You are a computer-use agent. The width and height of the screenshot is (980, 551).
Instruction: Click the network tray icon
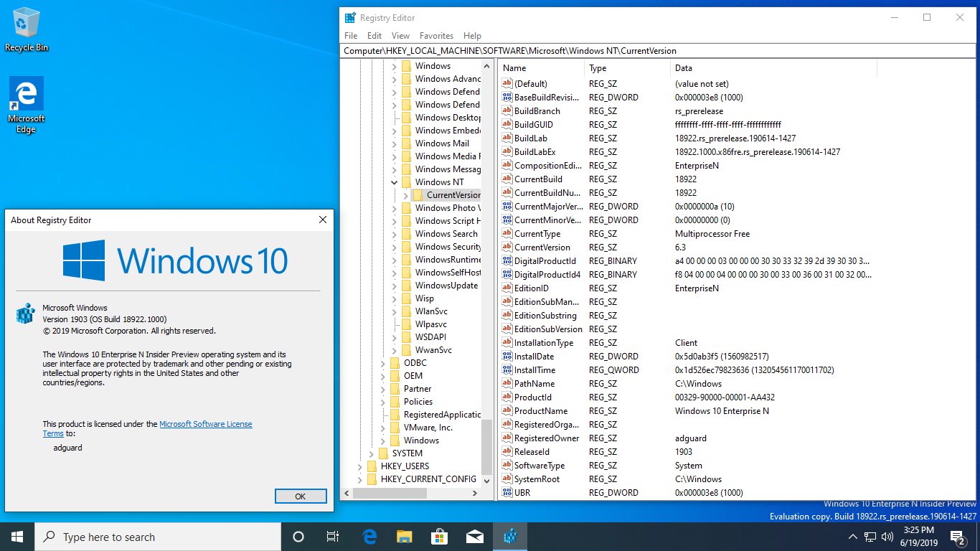[x=870, y=537]
